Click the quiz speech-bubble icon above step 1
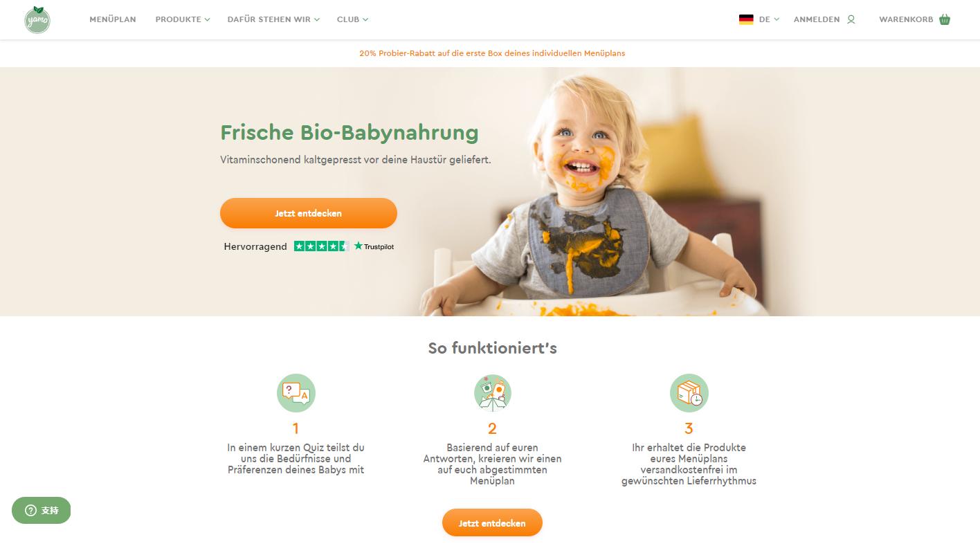 (296, 393)
